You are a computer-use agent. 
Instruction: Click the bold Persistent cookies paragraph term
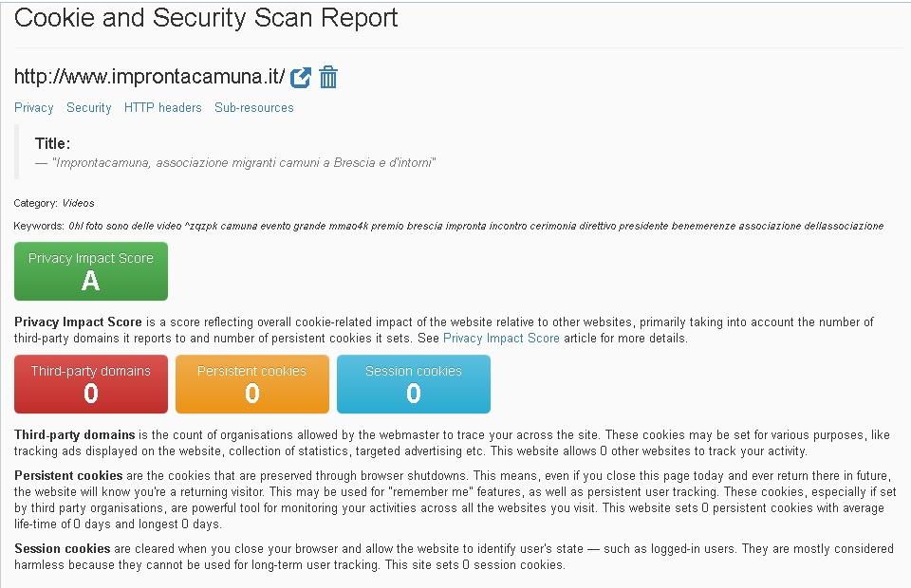68,475
